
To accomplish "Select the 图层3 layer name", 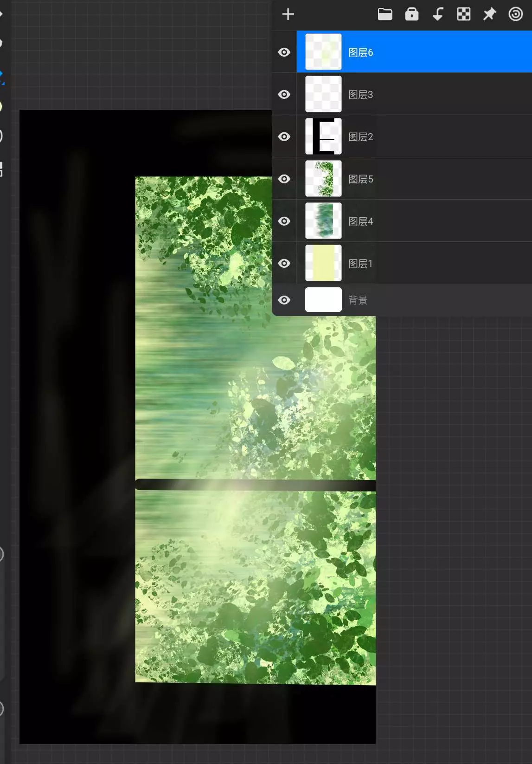I will point(360,95).
